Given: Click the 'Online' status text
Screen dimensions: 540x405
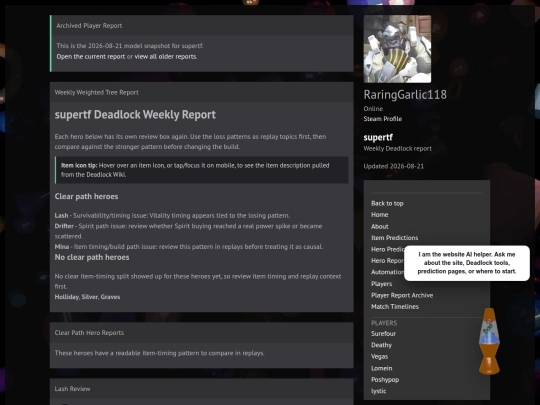Looking at the screenshot, I should pos(373,108).
